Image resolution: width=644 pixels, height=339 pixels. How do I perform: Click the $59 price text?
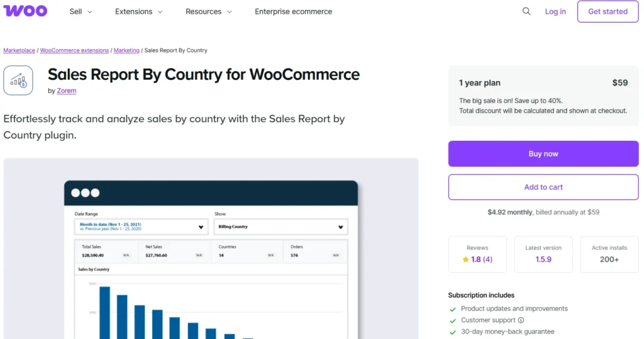click(619, 82)
